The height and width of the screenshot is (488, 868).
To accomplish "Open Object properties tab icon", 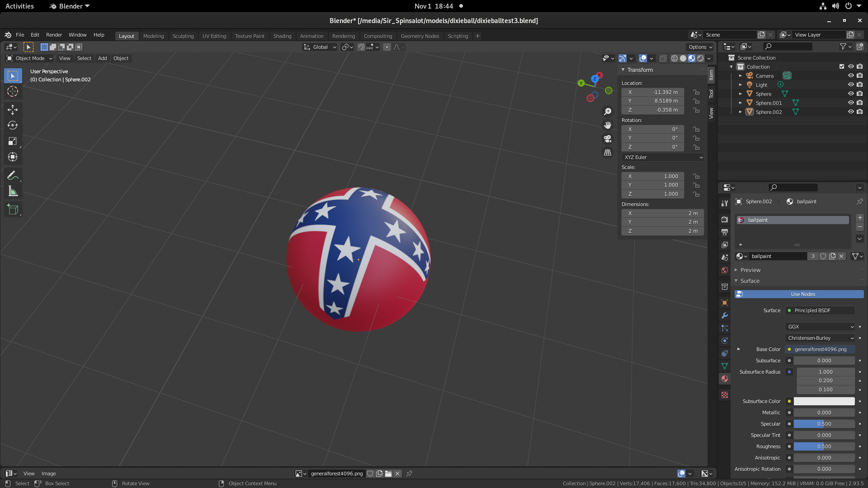I will tap(725, 303).
